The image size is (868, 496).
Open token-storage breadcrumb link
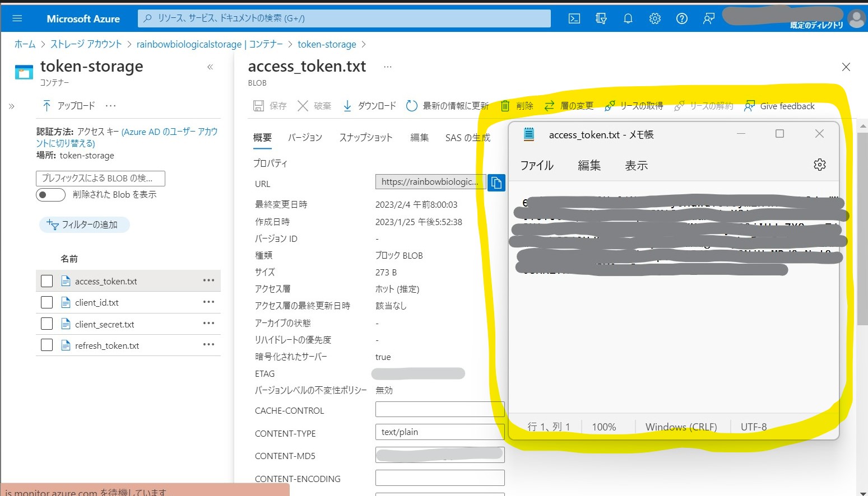point(327,44)
